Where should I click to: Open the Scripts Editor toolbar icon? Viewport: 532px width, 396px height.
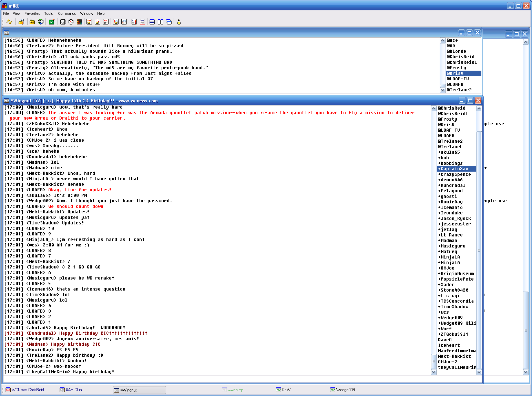click(x=52, y=22)
